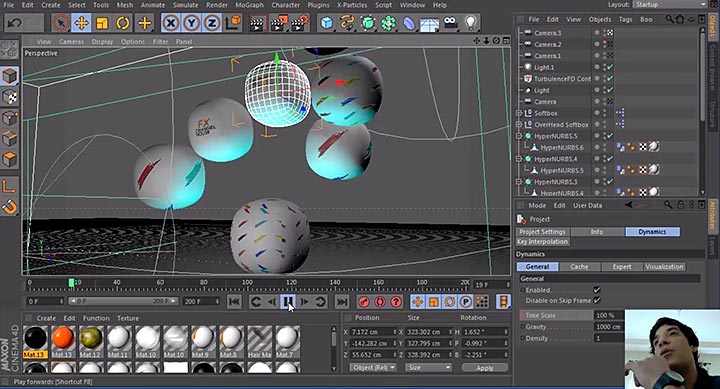
Task: Open the deformer objects icon
Action: [x=409, y=23]
